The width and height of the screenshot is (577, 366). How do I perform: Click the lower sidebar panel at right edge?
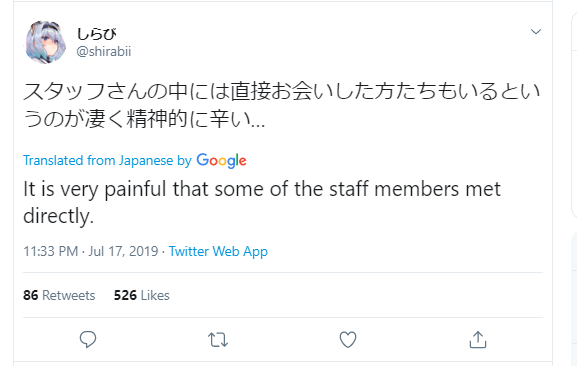pyautogui.click(x=574, y=294)
